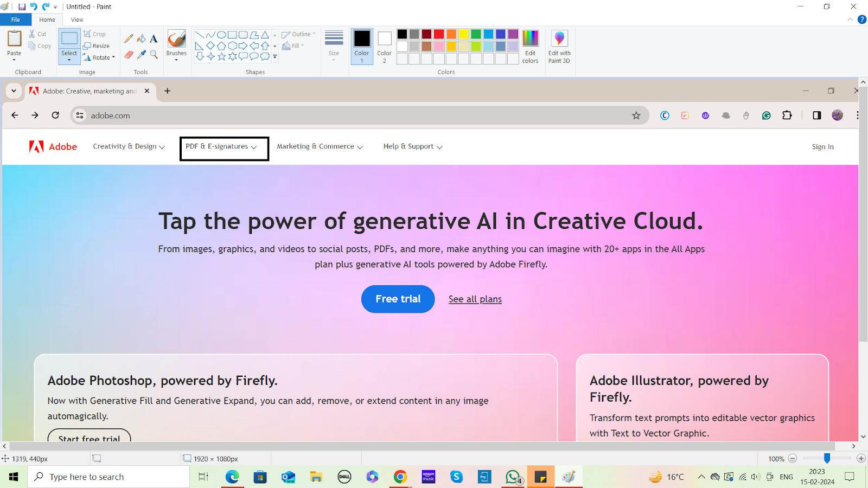Open Google Chrome from the taskbar

coord(400,477)
